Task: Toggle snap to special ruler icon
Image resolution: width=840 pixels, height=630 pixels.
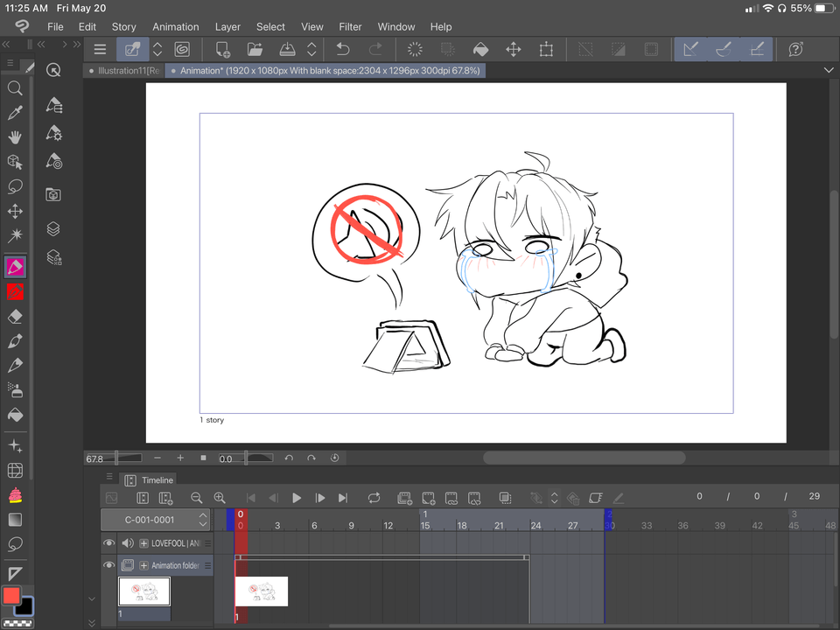Action: 724,50
